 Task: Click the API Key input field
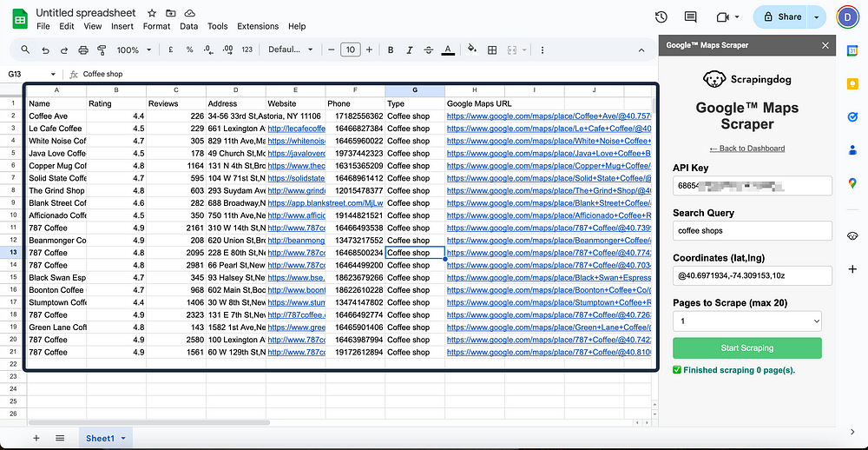(753, 186)
